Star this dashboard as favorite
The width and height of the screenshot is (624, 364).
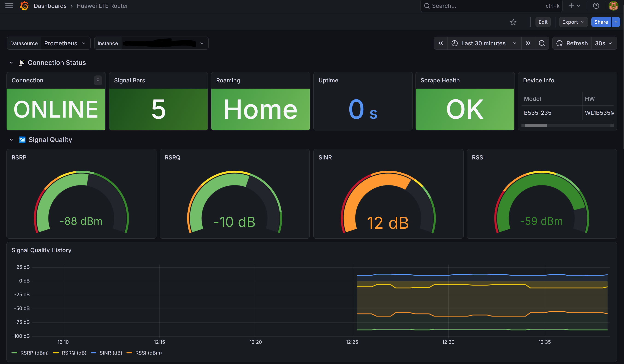point(513,22)
